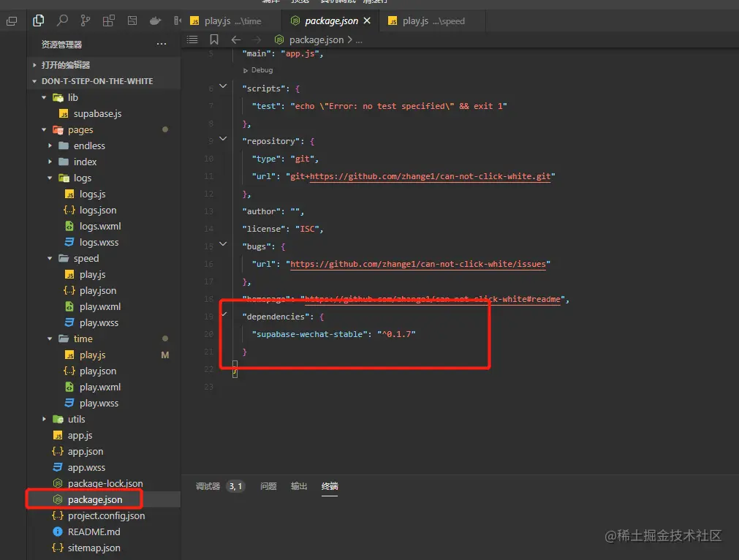This screenshot has width=739, height=560.
Task: Select the package.json editor tab
Action: 331,20
